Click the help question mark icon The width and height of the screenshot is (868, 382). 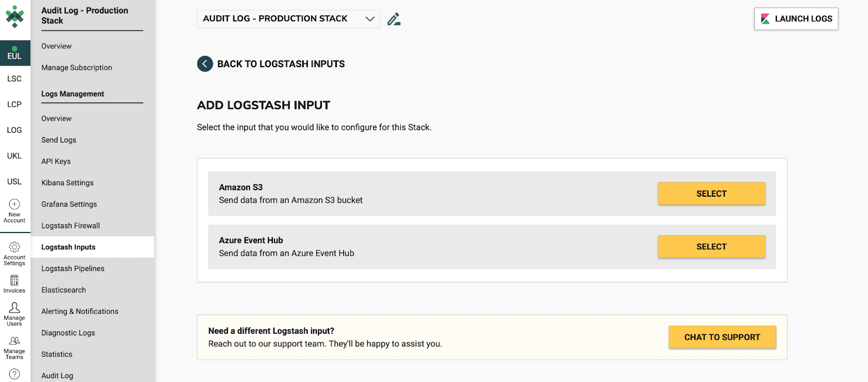pos(15,374)
